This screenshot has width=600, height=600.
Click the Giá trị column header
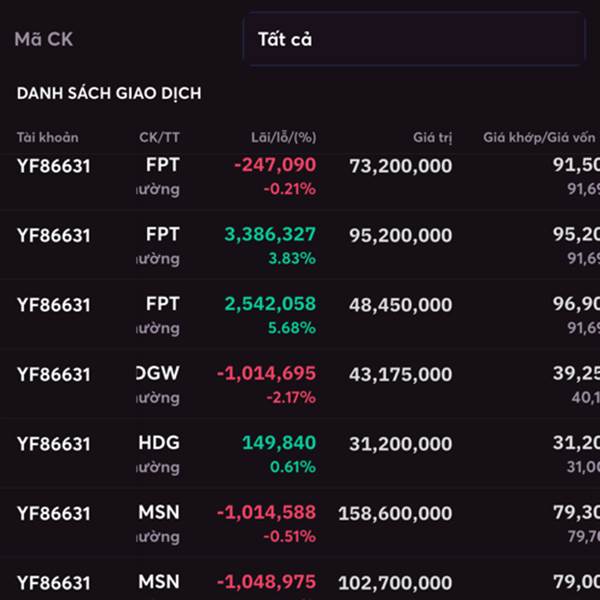(432, 137)
